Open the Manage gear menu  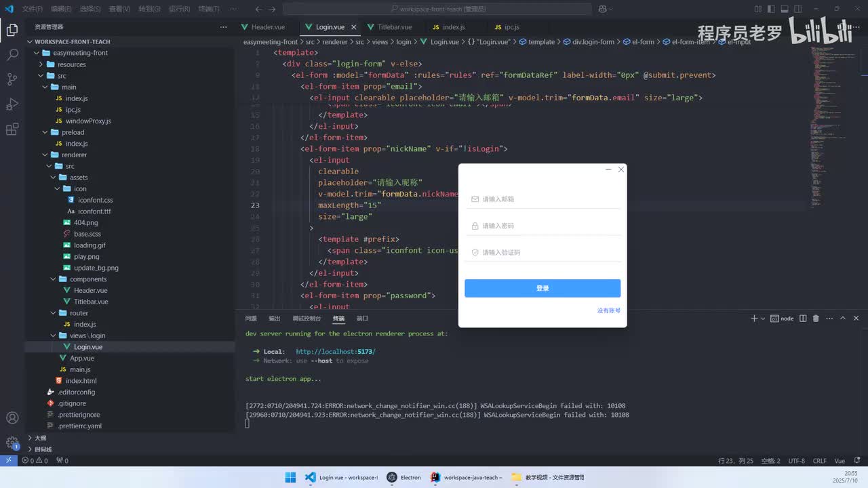(12, 443)
